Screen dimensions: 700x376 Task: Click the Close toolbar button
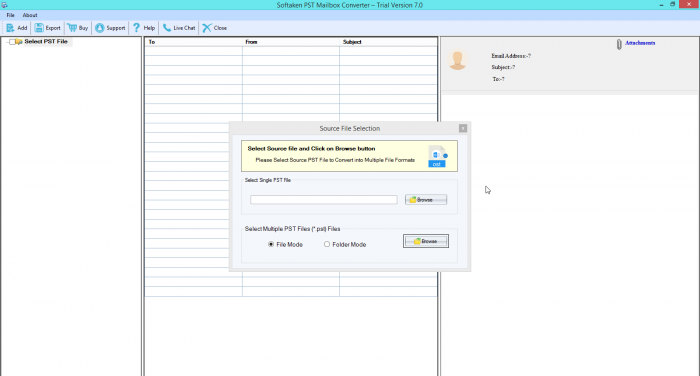pyautogui.click(x=215, y=28)
